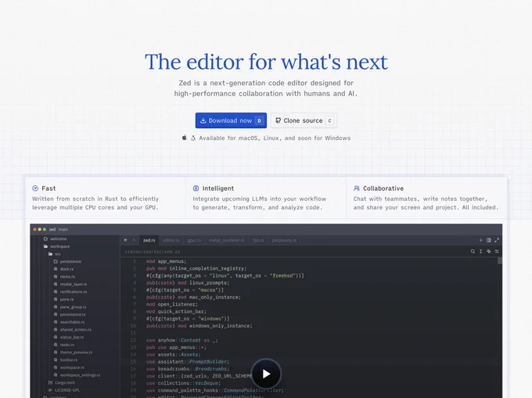The width and height of the screenshot is (532, 398).
Task: Open notifications.rs in the project tree
Action: [74, 292]
